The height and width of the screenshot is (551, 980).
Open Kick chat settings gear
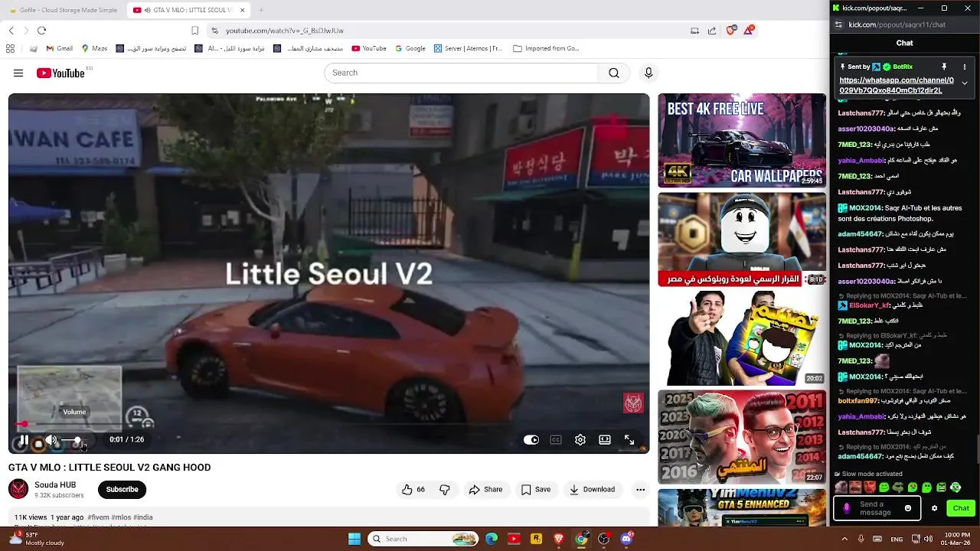[x=934, y=508]
